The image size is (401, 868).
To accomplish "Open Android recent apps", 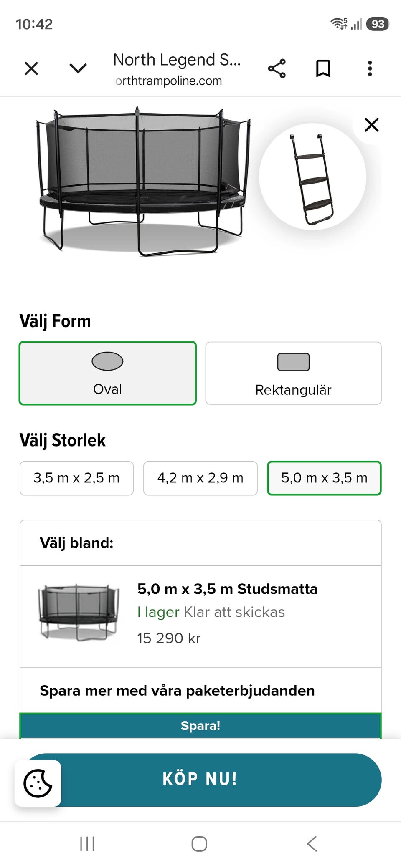I will pyautogui.click(x=87, y=844).
